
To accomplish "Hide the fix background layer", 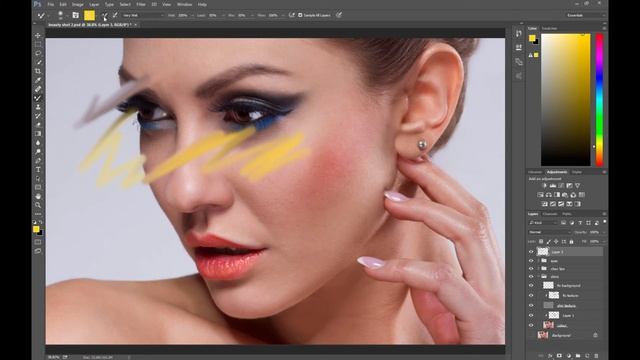I will pos(531,286).
